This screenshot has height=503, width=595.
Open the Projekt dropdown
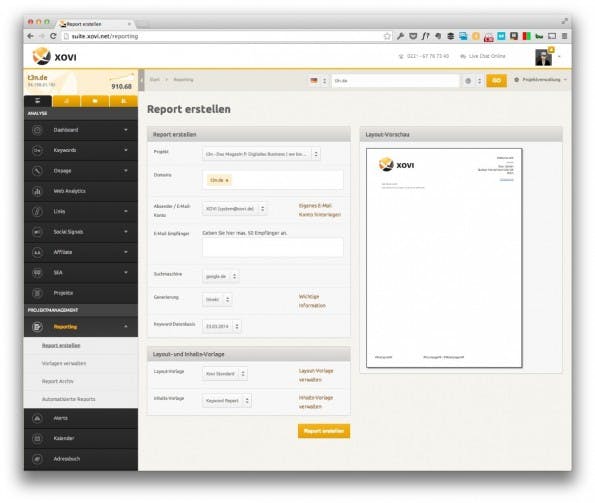point(261,154)
